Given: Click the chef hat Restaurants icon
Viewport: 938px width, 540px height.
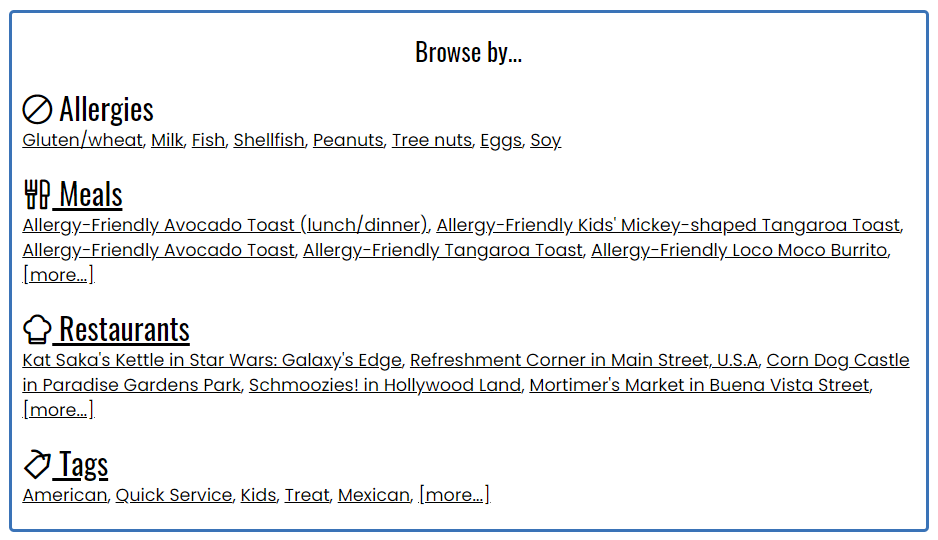Looking at the screenshot, I should (37, 330).
